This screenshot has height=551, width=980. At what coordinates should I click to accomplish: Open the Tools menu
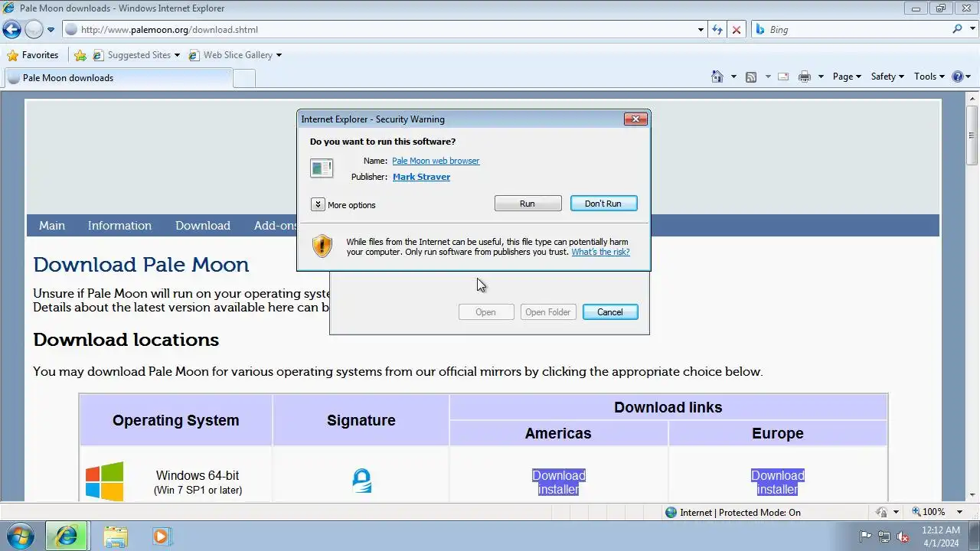(x=929, y=77)
